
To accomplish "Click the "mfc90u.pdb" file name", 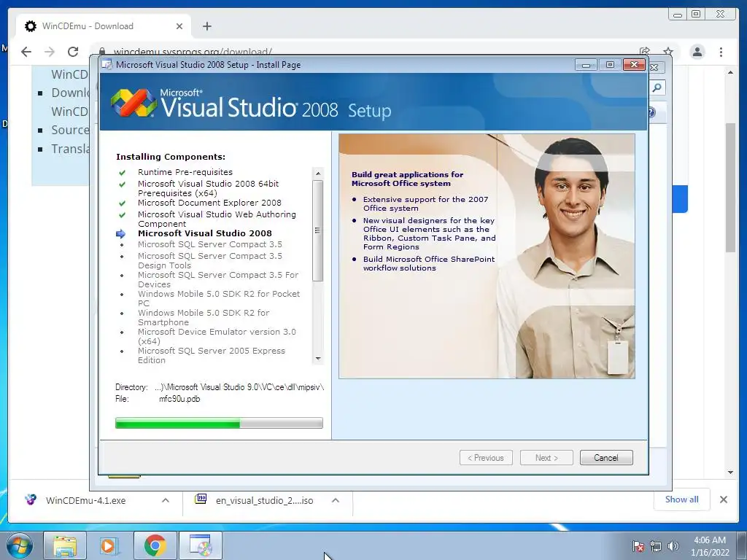I will (179, 399).
